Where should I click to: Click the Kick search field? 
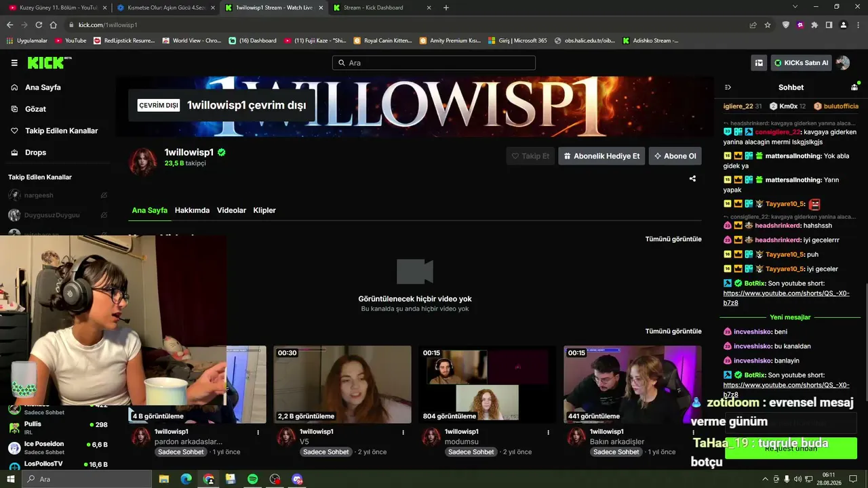click(434, 63)
